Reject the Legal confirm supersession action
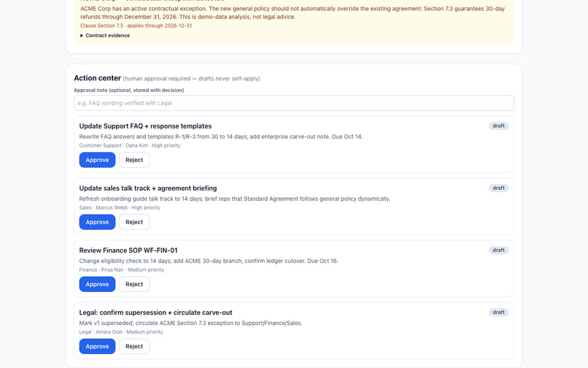 (x=134, y=346)
